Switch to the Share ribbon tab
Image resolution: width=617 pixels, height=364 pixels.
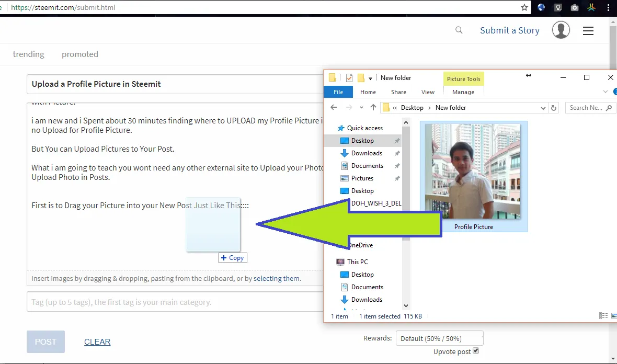[398, 92]
